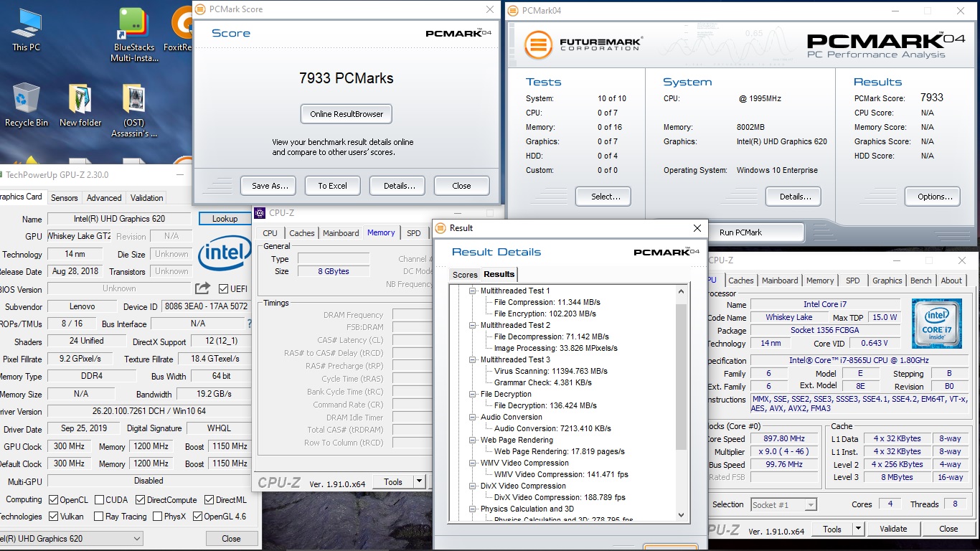This screenshot has width=980, height=551.
Task: Click the PCMark04 logo in Score window
Action: (x=458, y=33)
